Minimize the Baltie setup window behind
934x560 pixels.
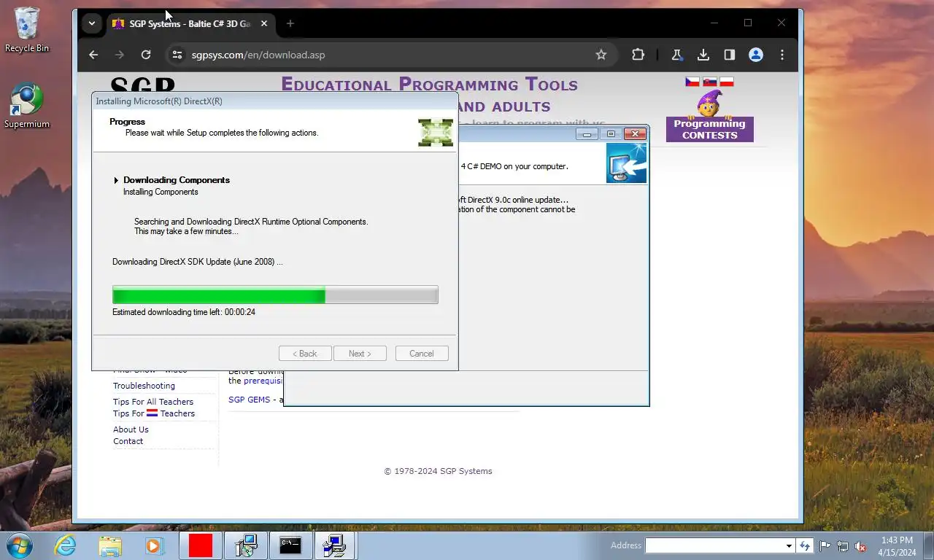click(x=587, y=133)
